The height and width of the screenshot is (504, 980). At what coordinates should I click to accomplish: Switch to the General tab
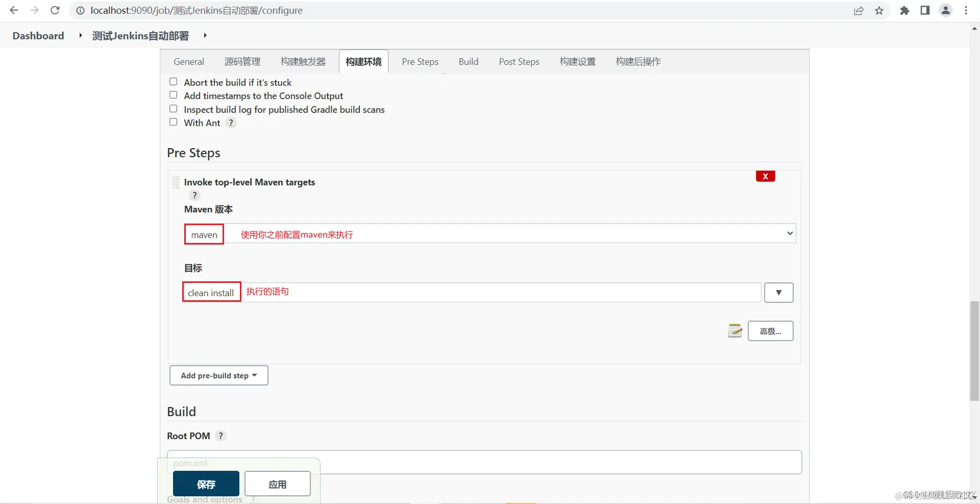(x=189, y=62)
